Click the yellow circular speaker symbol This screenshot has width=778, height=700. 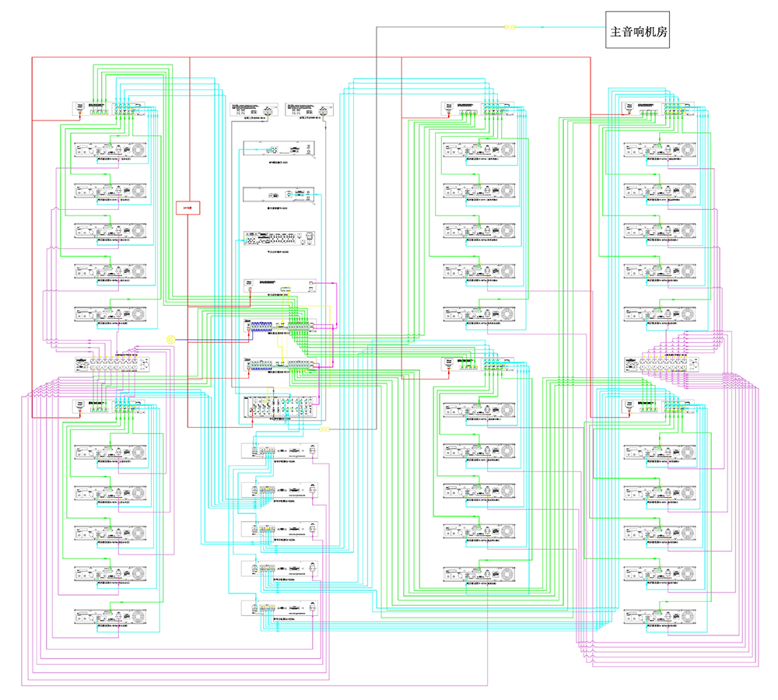coord(170,340)
